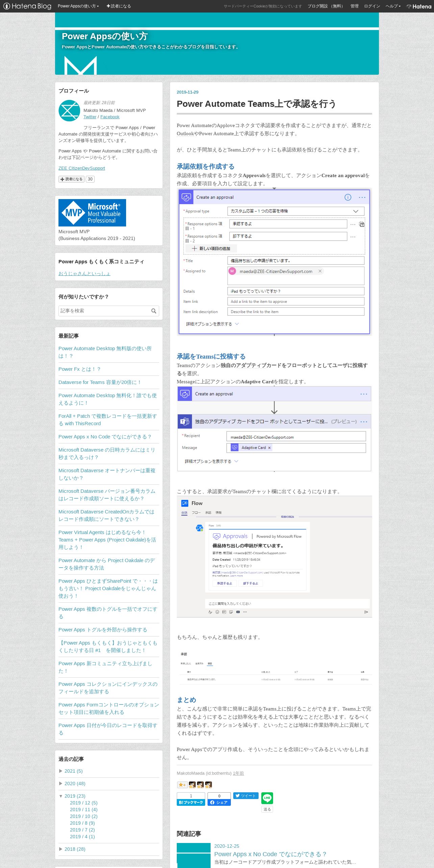Open Power Fx とは！？ article
This screenshot has width=434, height=868.
pos(79,369)
